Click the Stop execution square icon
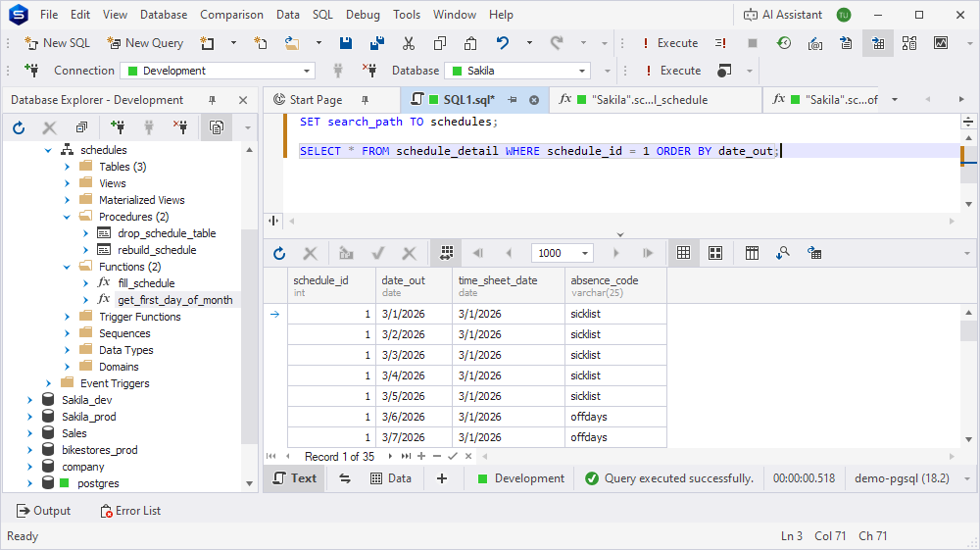 click(753, 43)
